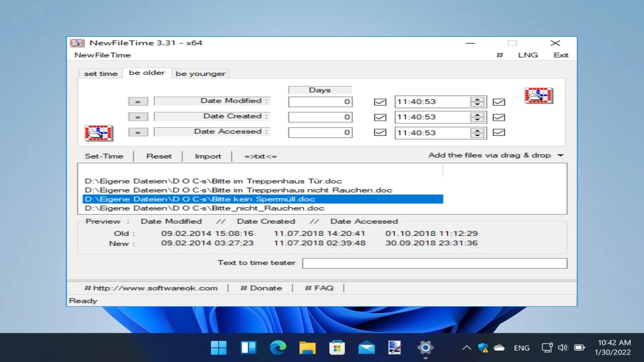Open softwareok.com link

tap(151, 288)
